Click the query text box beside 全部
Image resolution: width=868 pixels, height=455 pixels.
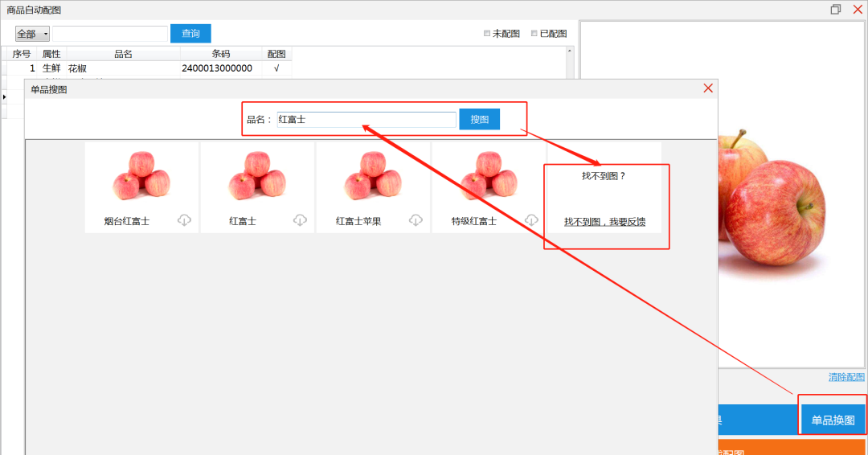(110, 34)
